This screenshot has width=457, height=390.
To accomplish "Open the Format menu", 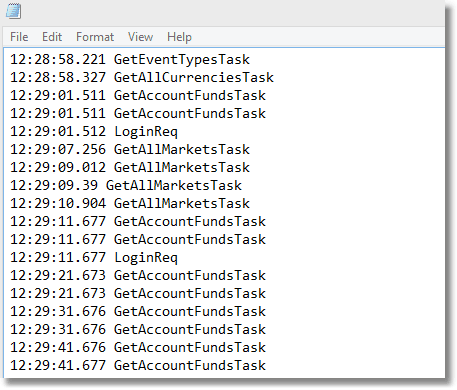I will [x=95, y=37].
